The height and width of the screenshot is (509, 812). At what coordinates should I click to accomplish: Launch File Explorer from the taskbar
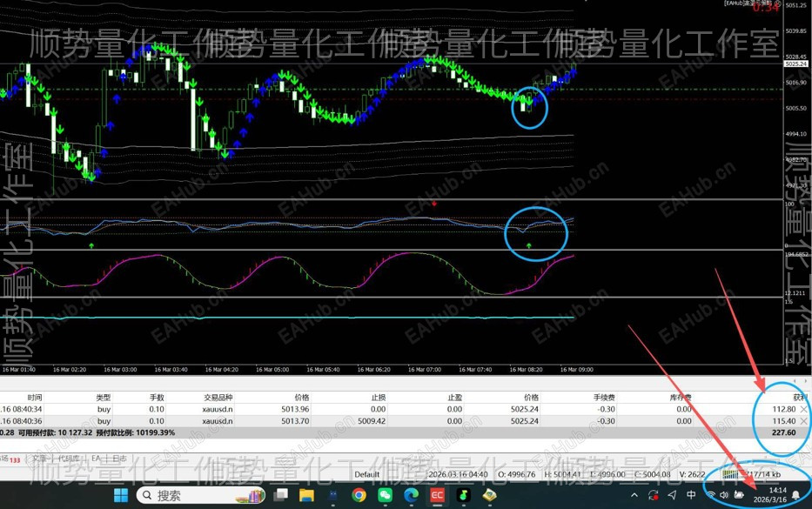(x=306, y=496)
